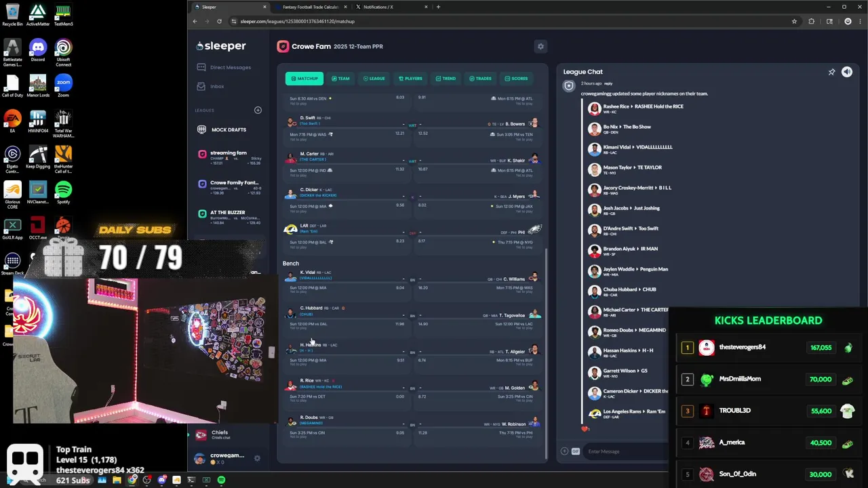Switch to the TRADES tab
Image resolution: width=868 pixels, height=488 pixels.
click(x=480, y=79)
